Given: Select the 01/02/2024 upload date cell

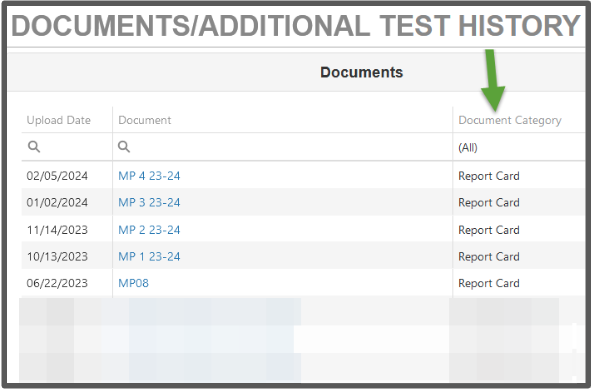Looking at the screenshot, I should (57, 203).
